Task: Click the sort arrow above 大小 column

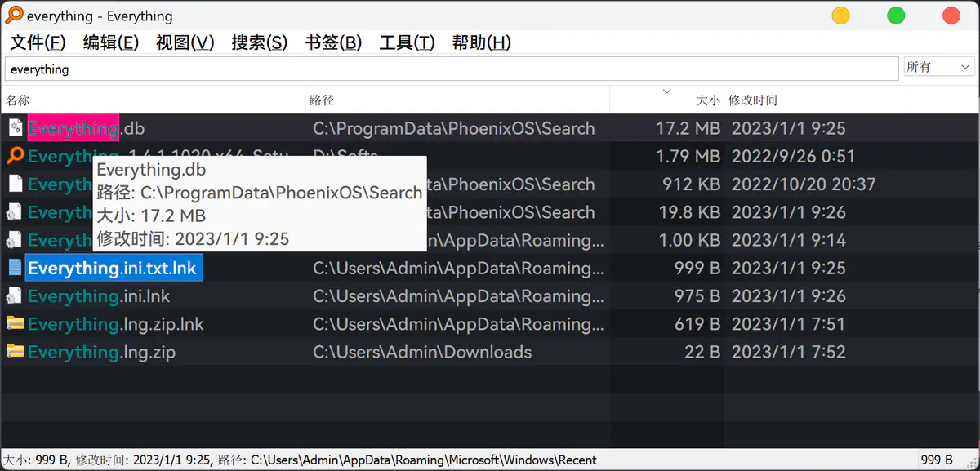Action: (666, 91)
